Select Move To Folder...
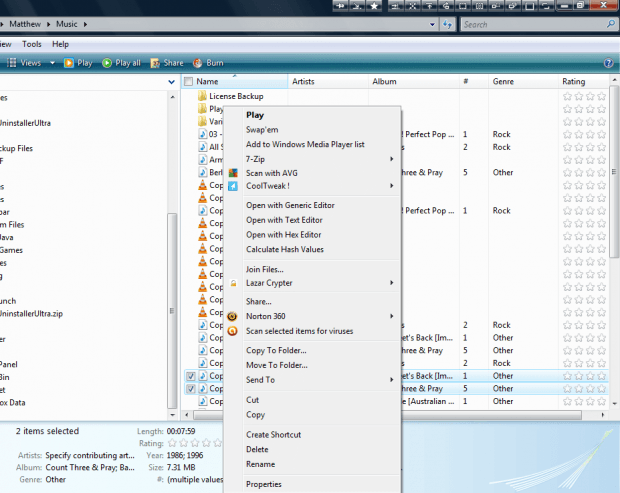The image size is (620, 493). coord(277,365)
